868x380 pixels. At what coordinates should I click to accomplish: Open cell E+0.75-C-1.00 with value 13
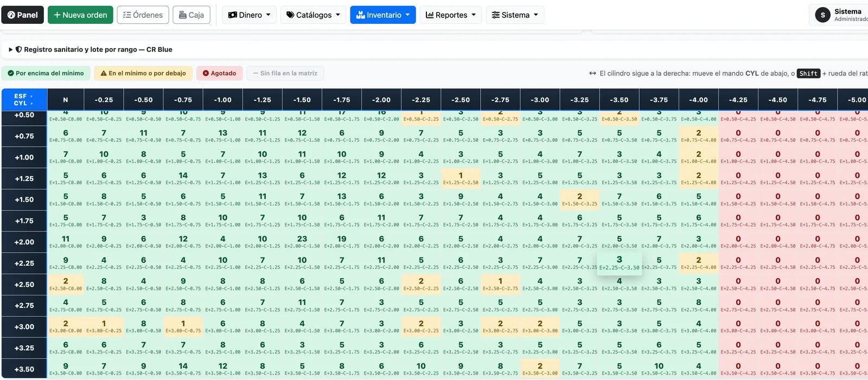tap(223, 136)
